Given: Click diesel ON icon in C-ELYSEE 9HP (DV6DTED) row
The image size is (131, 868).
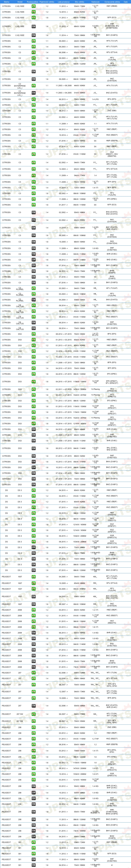Looking at the screenshot, I should (34, 26).
